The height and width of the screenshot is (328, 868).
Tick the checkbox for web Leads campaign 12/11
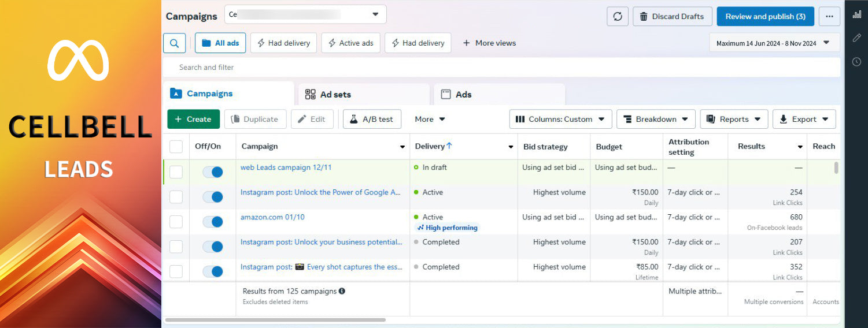click(176, 172)
